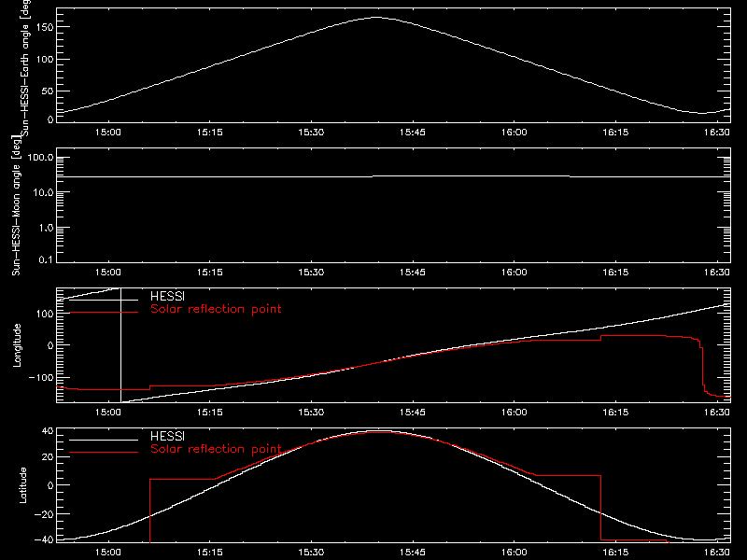Image resolution: width=747 pixels, height=560 pixels.
Task: Click the 20 tick on Latitude plot
Action: tap(48, 456)
